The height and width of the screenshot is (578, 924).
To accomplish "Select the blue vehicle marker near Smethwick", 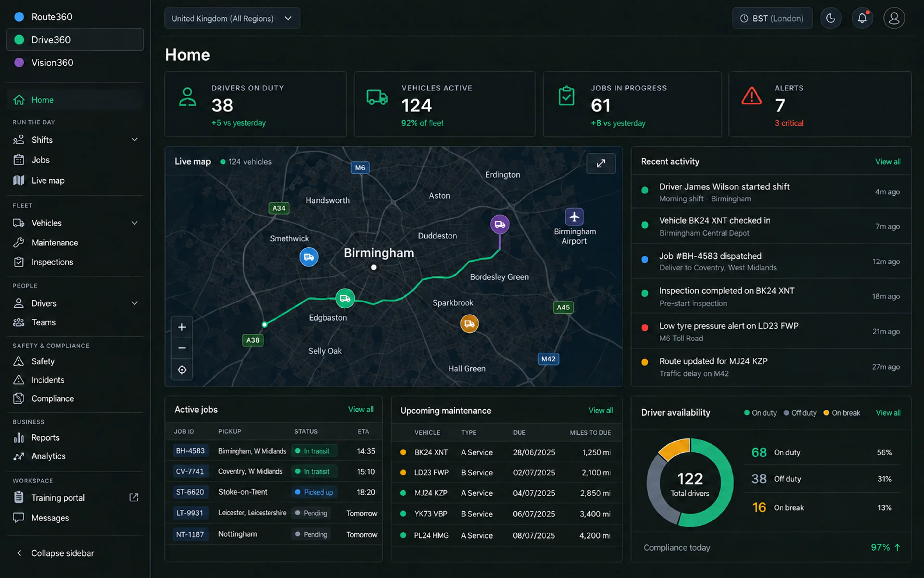I will (x=309, y=257).
